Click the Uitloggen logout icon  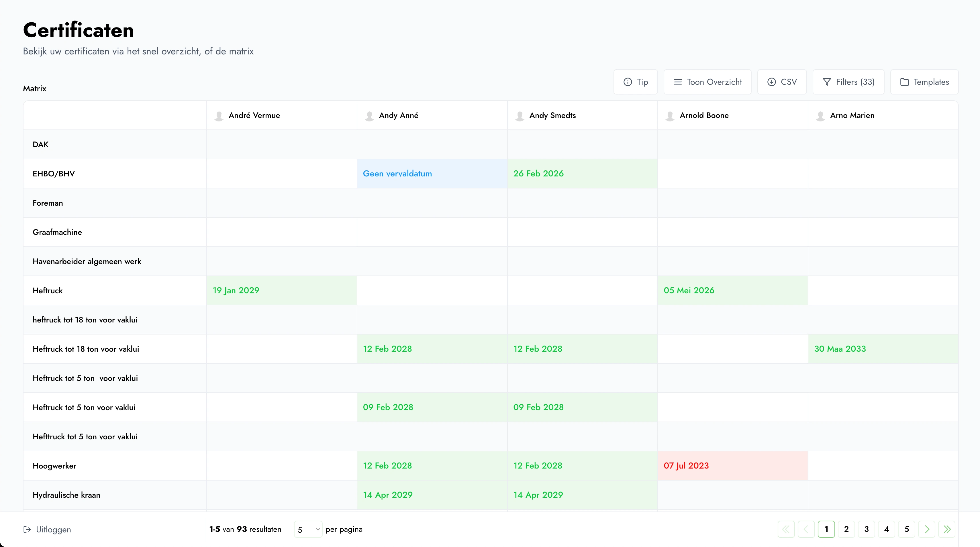[x=27, y=529]
